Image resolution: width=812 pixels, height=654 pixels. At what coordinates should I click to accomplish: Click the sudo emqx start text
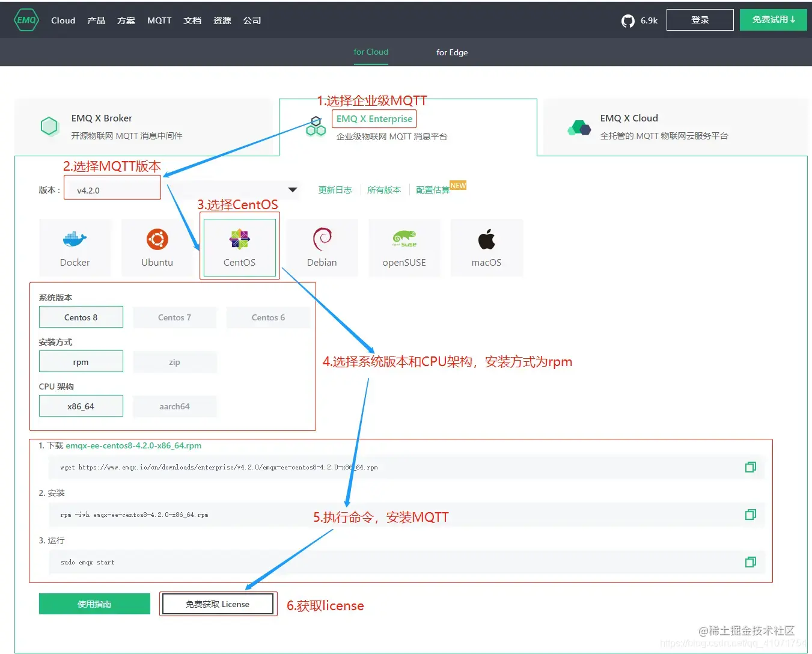click(x=87, y=562)
